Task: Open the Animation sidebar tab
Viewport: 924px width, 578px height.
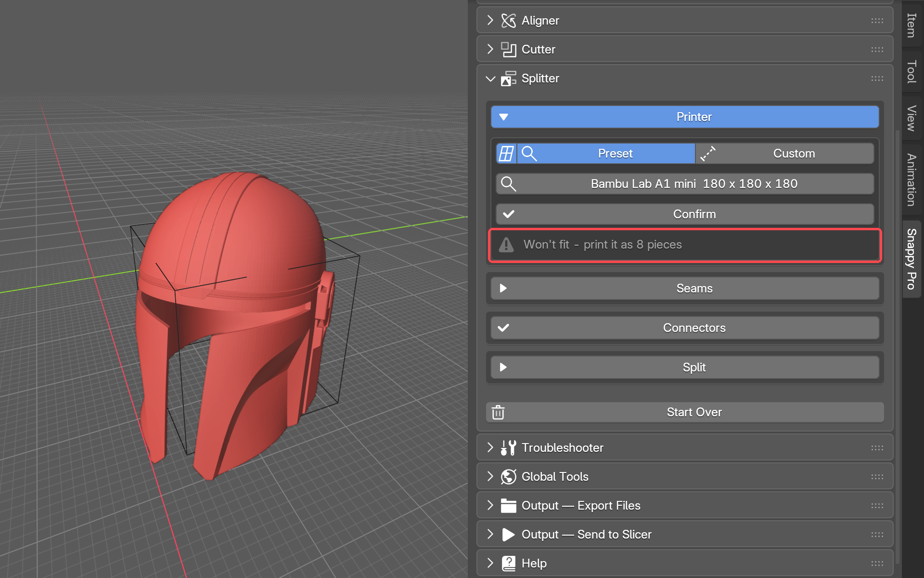Action: click(x=911, y=180)
